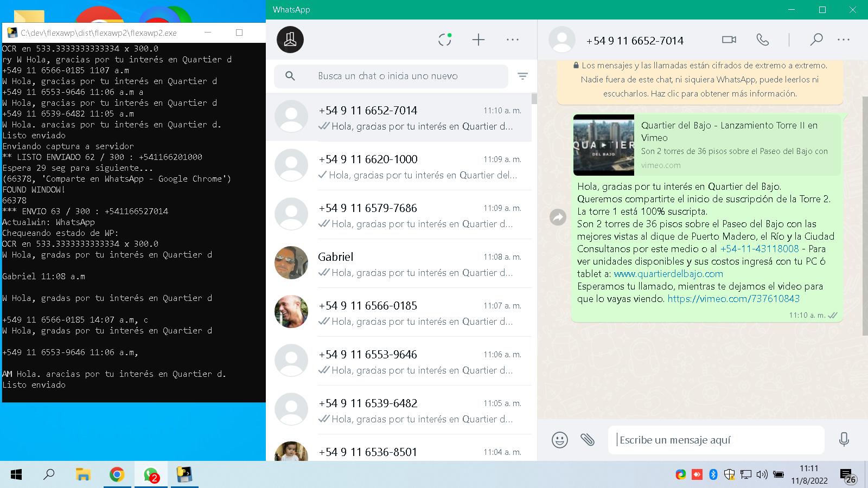Screen dimensions: 868x488
Task: Click the +54-11-43118008 phone link
Action: [759, 249]
